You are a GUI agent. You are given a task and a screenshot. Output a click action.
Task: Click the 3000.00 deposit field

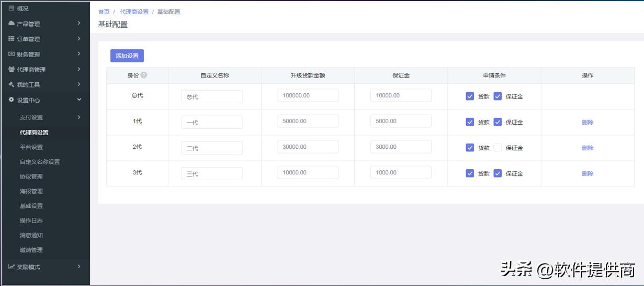pyautogui.click(x=401, y=147)
